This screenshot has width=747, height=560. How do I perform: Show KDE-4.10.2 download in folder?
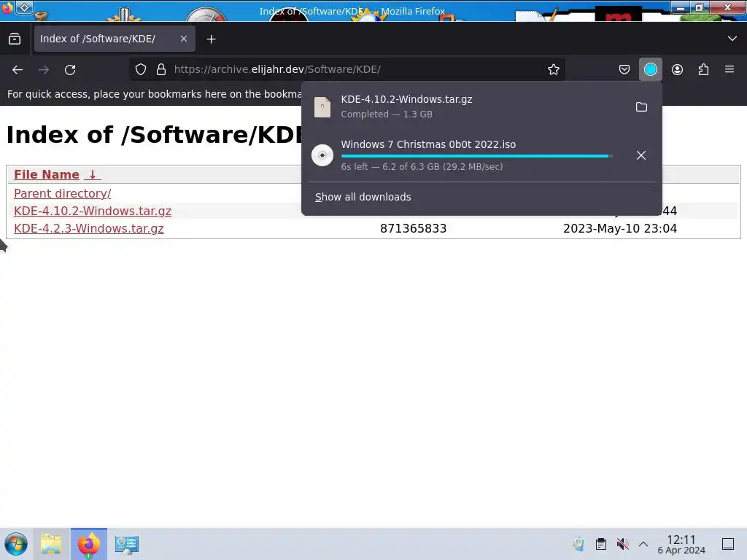coord(641,106)
